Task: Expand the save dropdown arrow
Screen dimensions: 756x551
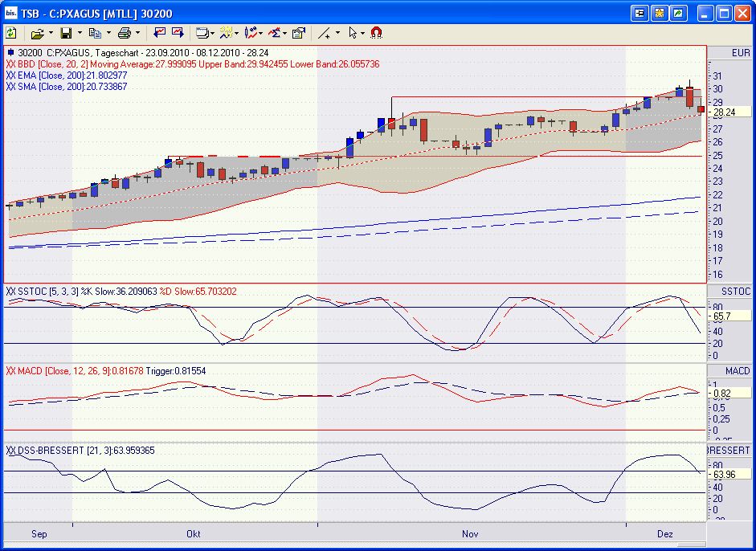Action: [x=80, y=33]
